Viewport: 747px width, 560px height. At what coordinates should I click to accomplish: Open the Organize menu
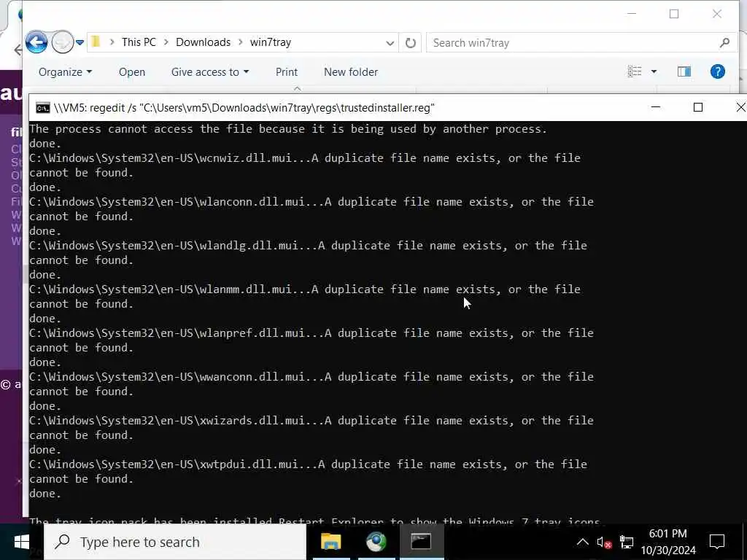click(65, 72)
